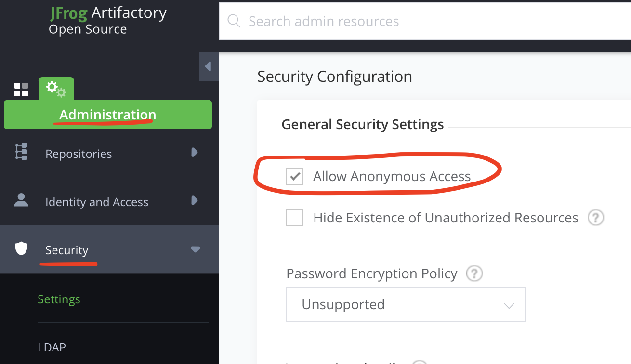Click the search magnifier icon
The height and width of the screenshot is (364, 631).
click(x=234, y=21)
